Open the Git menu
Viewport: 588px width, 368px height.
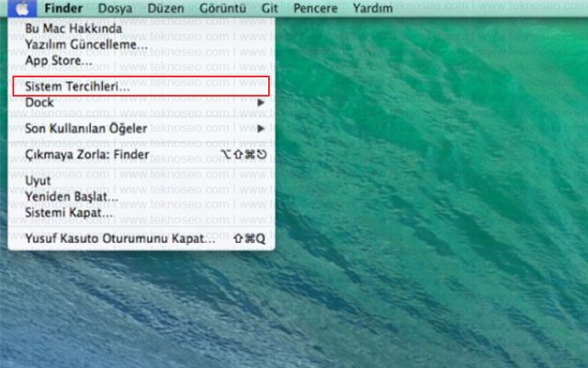coord(269,8)
